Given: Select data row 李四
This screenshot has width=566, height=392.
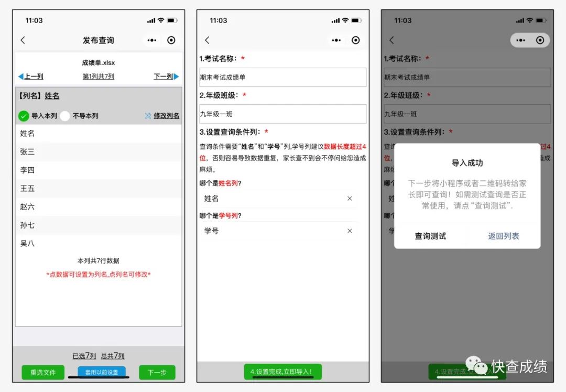Looking at the screenshot, I should (x=99, y=170).
